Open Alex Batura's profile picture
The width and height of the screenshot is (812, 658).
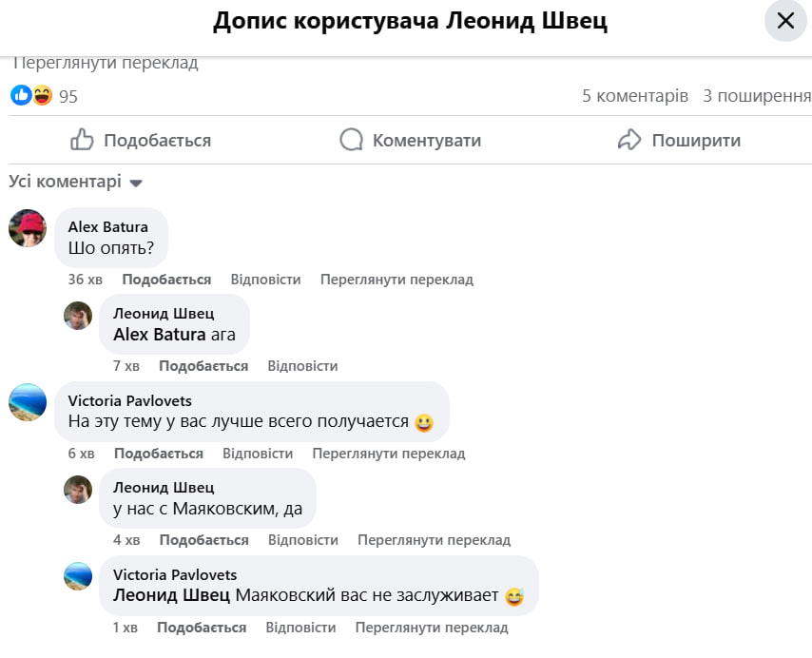(28, 228)
